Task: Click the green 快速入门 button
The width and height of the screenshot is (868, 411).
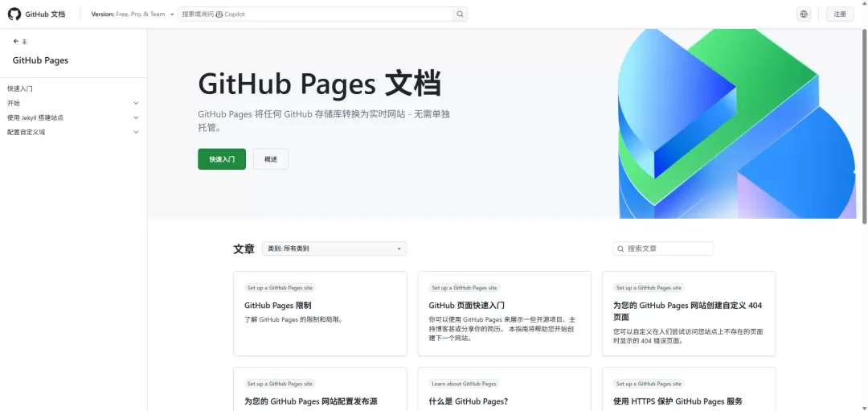Action: pos(222,159)
